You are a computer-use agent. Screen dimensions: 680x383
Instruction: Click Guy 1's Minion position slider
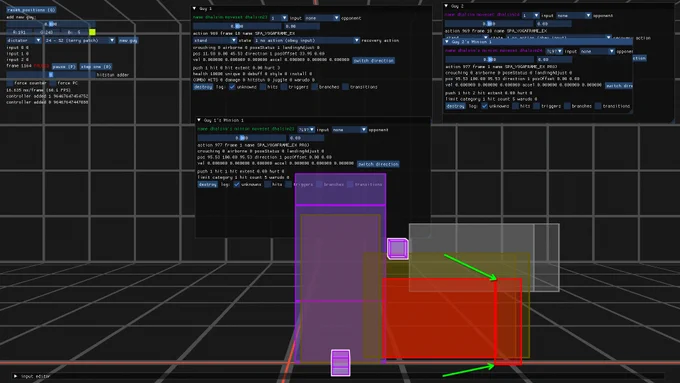241,138
